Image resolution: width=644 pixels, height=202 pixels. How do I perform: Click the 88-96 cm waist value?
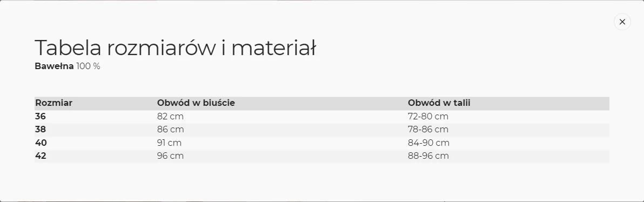[x=428, y=156]
